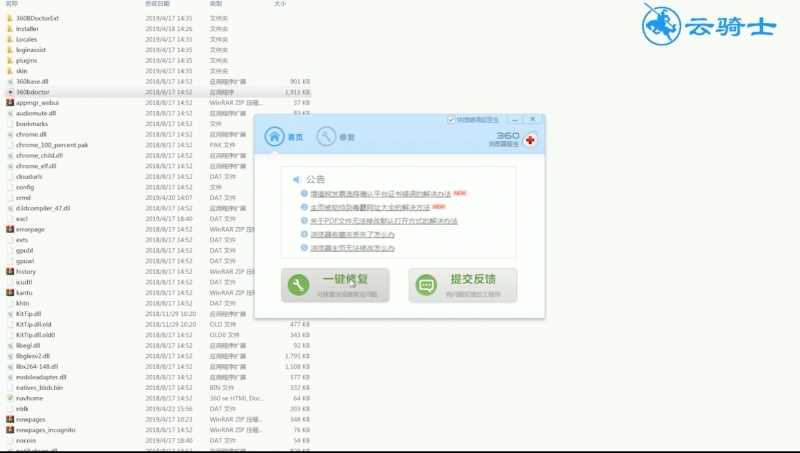Select the nblk file name
The width and height of the screenshot is (800, 453).
22,409
